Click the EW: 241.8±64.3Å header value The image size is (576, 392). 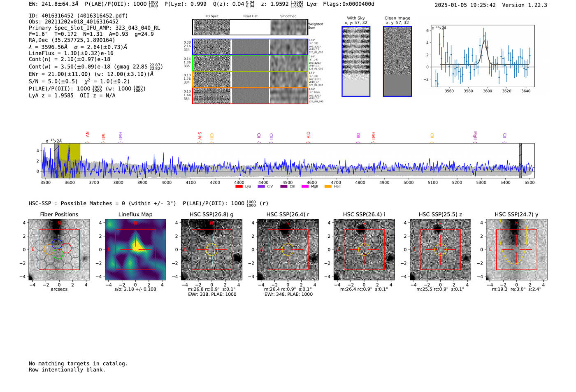(x=53, y=4)
